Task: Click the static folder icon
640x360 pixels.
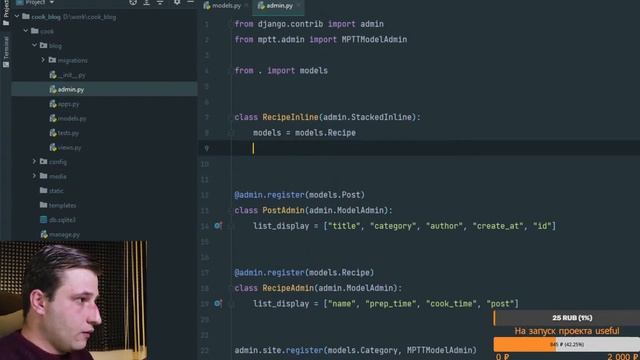Action: (x=43, y=190)
